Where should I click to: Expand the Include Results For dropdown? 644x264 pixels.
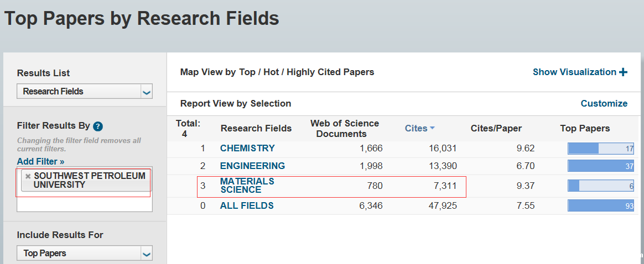(84, 254)
